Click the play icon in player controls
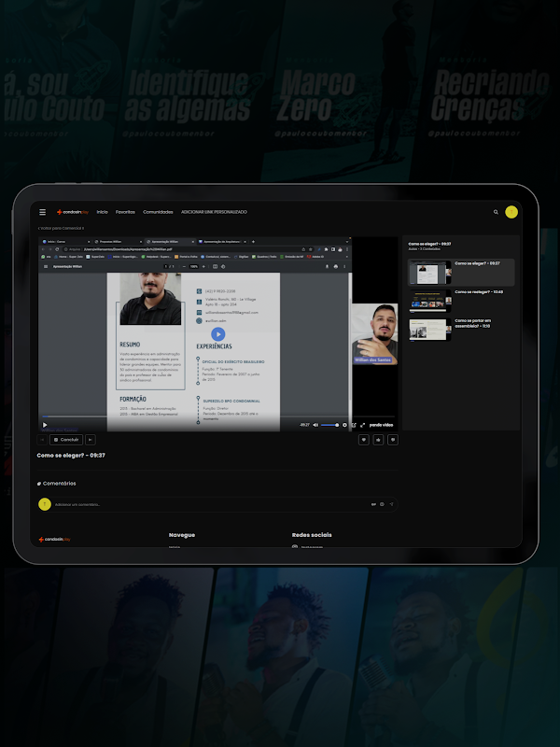 point(45,425)
